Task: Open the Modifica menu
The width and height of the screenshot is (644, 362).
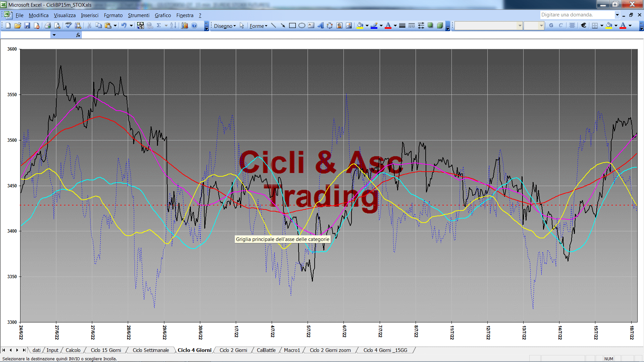Action: 39,15
